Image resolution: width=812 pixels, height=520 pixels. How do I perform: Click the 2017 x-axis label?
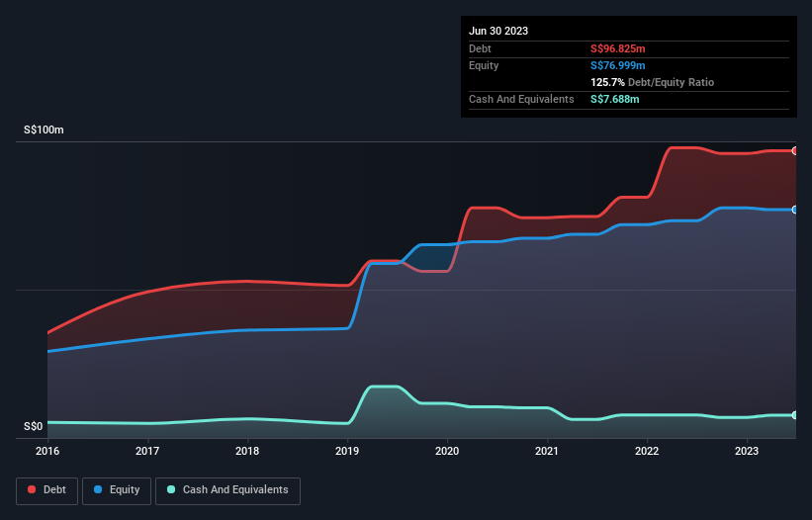(147, 451)
